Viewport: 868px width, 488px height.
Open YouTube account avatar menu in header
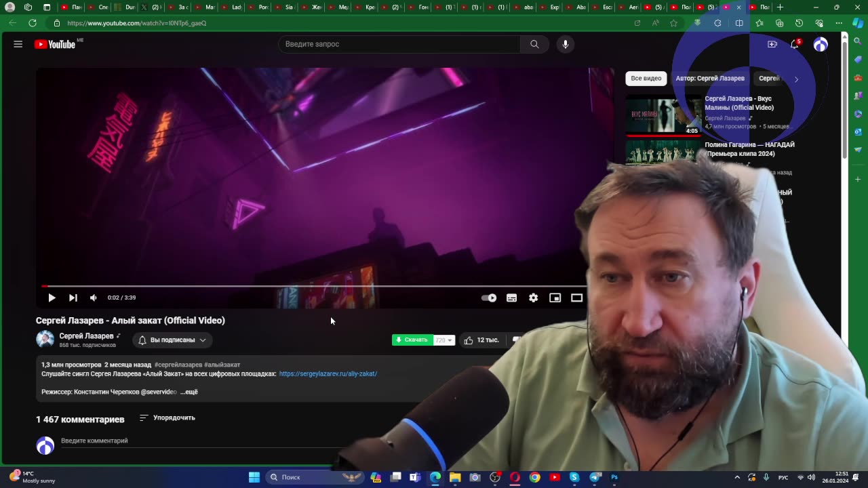coord(821,44)
